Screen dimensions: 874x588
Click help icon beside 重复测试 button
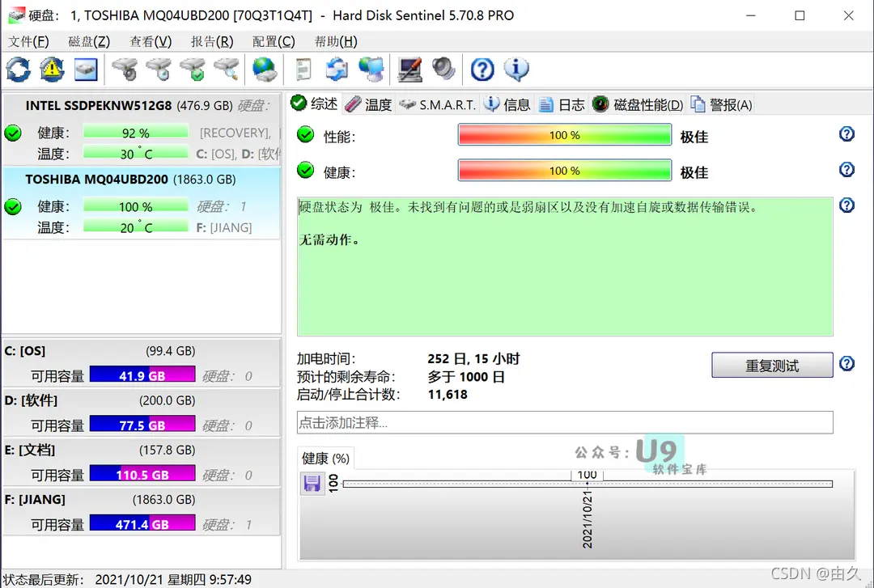[x=846, y=363]
